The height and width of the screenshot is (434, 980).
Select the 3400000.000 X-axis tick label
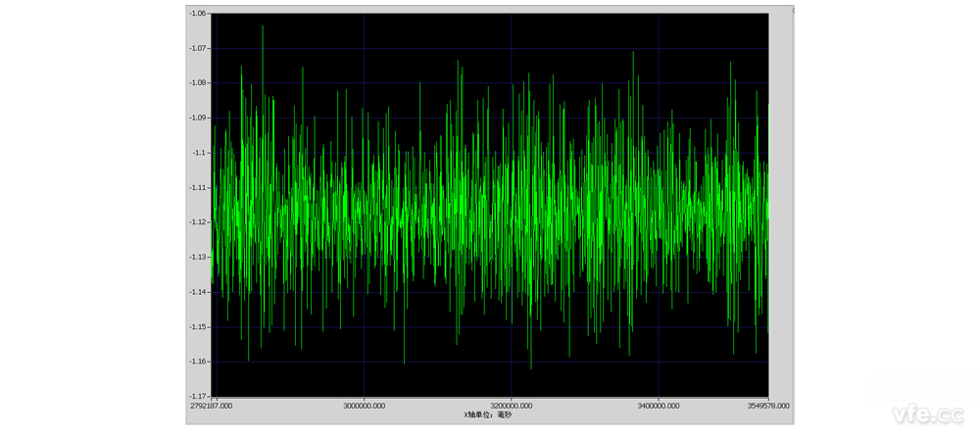(x=659, y=406)
